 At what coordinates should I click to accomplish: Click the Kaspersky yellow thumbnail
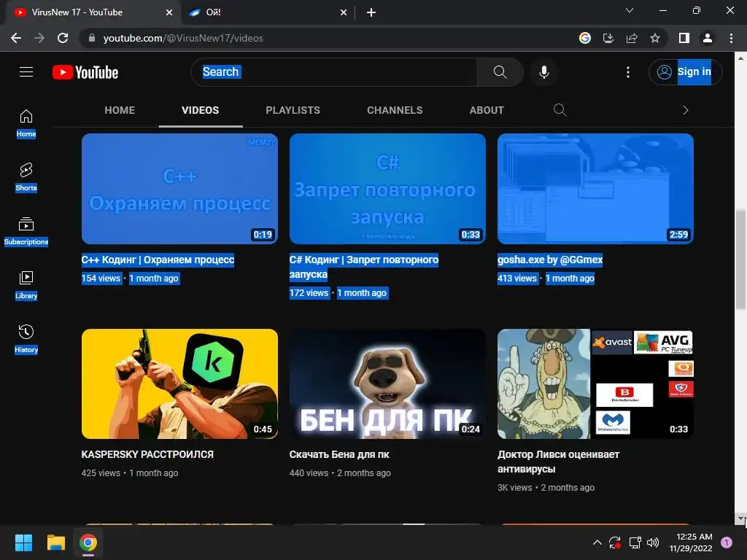pyautogui.click(x=179, y=384)
